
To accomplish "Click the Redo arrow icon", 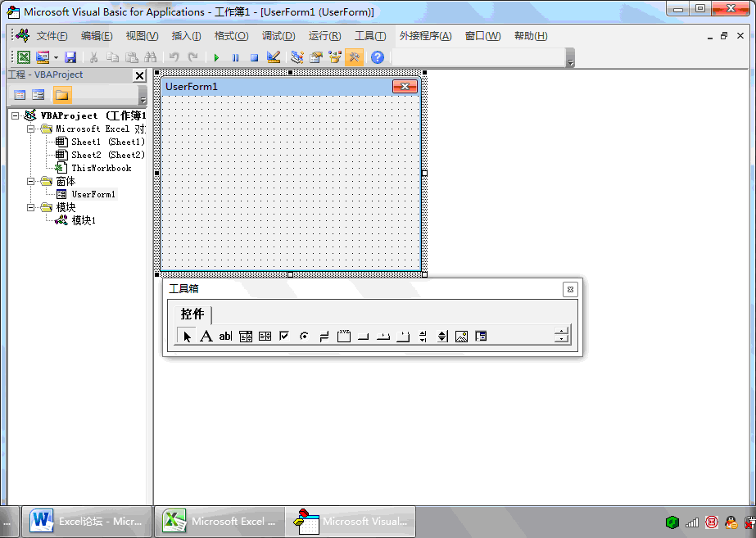I will [x=192, y=57].
